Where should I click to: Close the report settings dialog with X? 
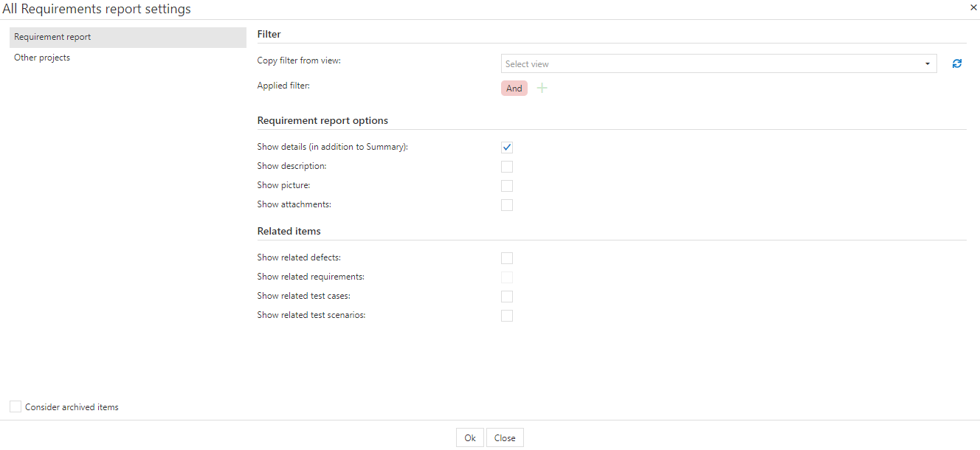coord(973,7)
